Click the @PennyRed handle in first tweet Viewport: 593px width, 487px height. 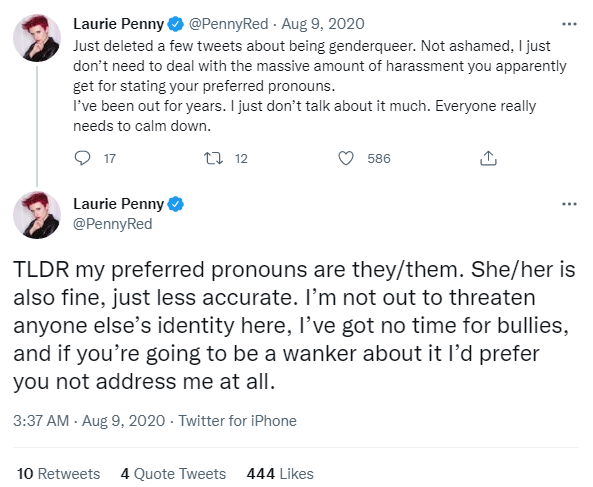[228, 24]
